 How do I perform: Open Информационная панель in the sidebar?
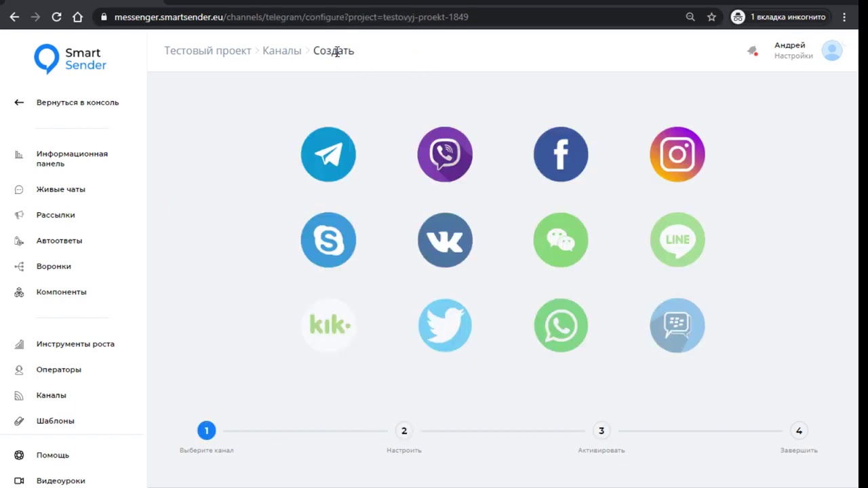tap(62, 159)
